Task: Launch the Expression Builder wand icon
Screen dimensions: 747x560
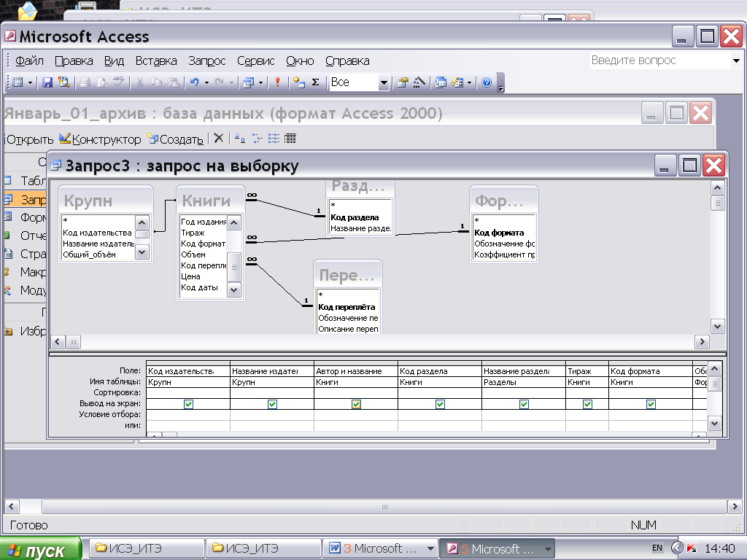Action: pyautogui.click(x=419, y=82)
